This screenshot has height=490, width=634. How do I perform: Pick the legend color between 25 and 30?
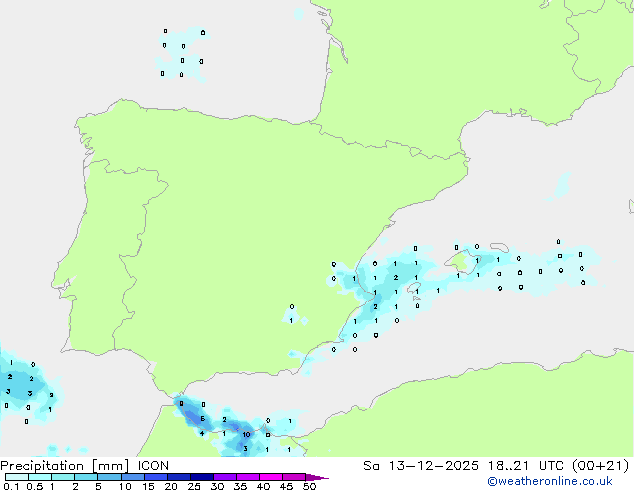coord(204,478)
